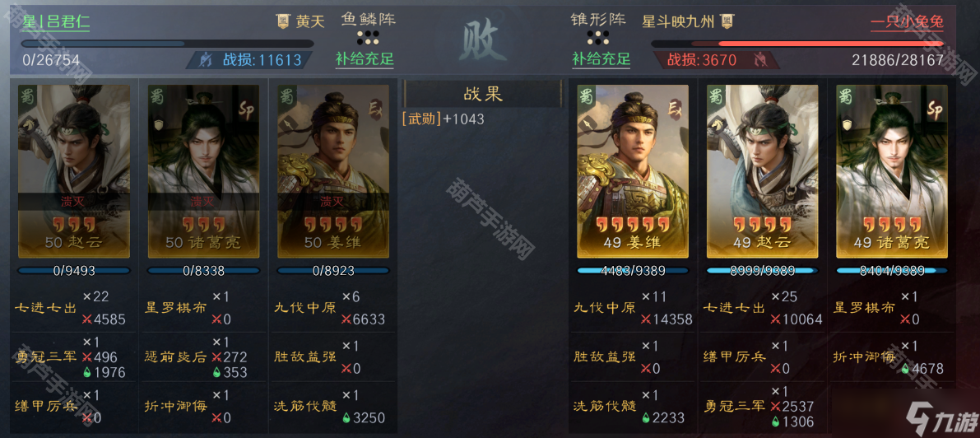Viewport: 980px width, 438px height.
Task: Click the blue 战损 troop-loss icon
Action: [205, 60]
